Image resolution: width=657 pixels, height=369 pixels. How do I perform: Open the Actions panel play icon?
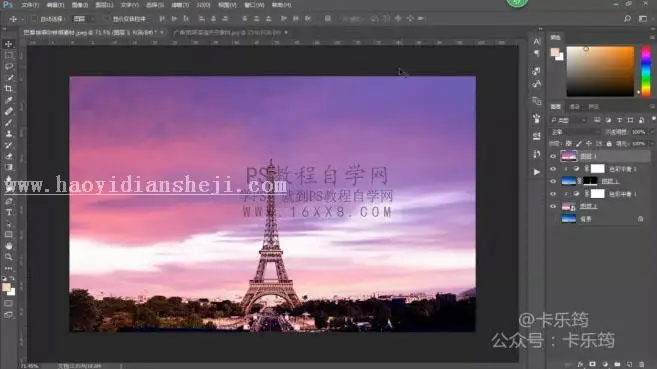click(537, 172)
